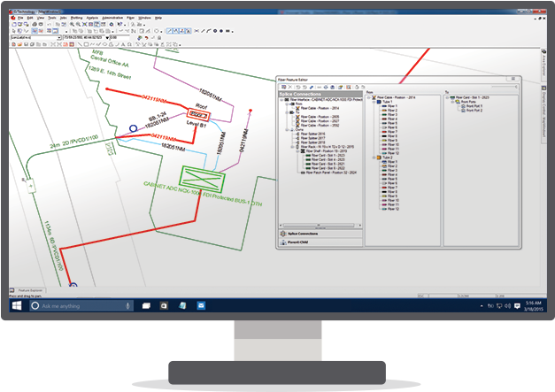
Task: Click first icon in Fiber Feature Editor toolbar
Action: 284,87
